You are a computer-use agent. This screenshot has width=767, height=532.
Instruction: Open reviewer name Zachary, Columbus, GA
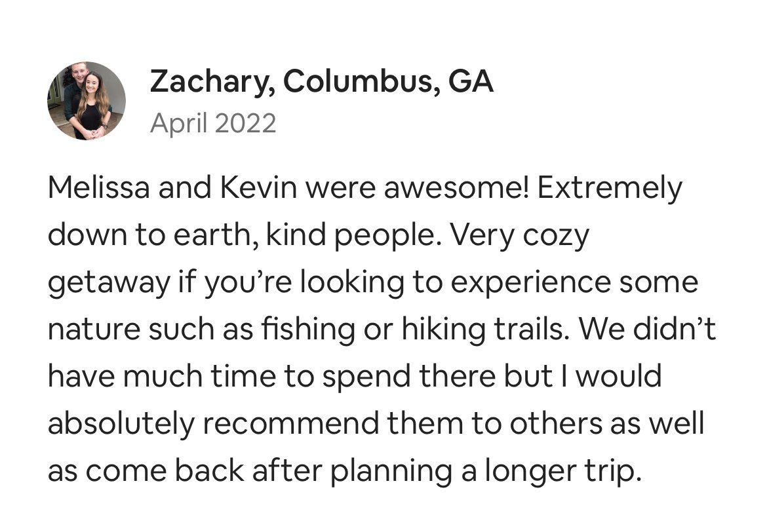click(x=321, y=82)
